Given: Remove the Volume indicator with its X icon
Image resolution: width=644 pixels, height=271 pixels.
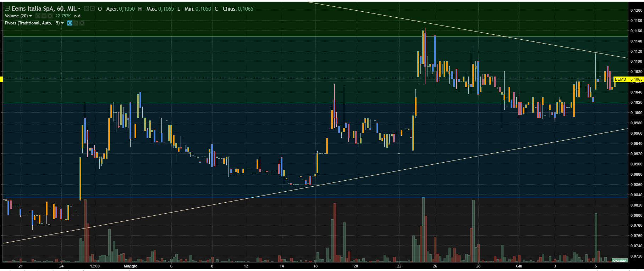Looking at the screenshot, I should pyautogui.click(x=50, y=16).
